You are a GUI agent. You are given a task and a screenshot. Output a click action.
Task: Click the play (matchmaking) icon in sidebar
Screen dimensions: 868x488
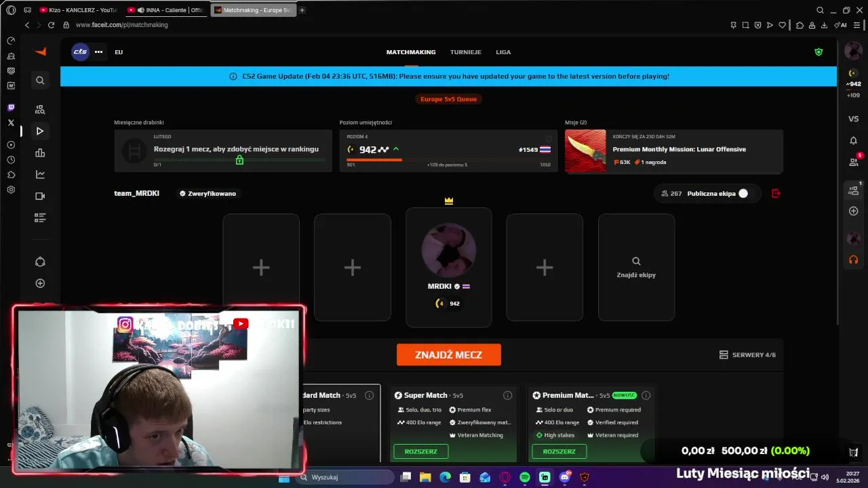coord(40,131)
